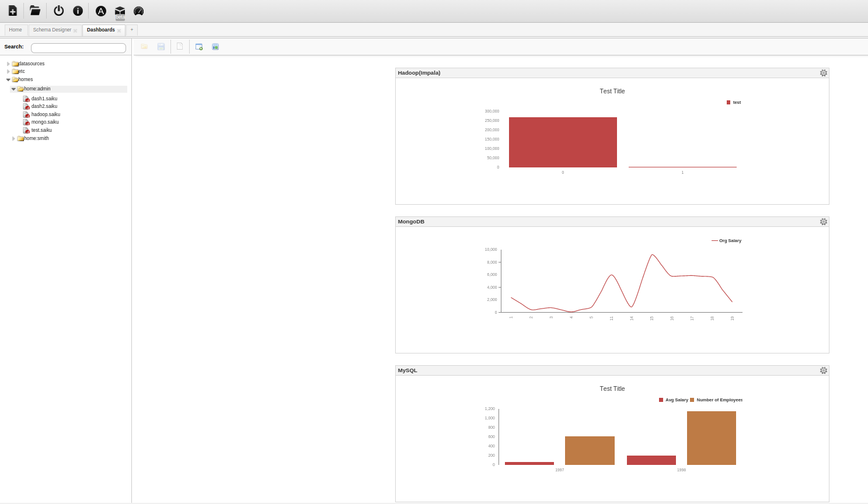
Task: Click the Avg Salary legend entry
Action: click(x=674, y=400)
